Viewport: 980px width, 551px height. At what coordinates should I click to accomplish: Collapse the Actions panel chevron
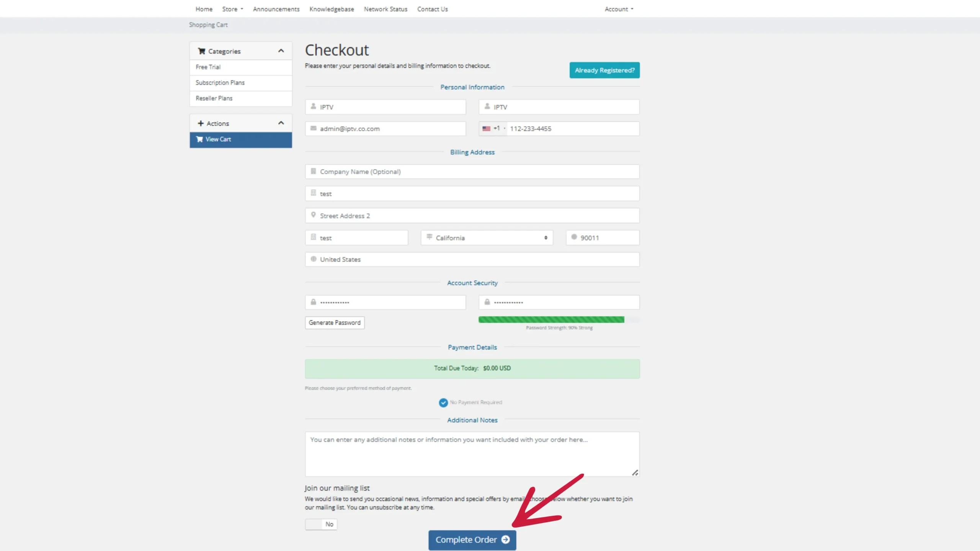coord(281,123)
